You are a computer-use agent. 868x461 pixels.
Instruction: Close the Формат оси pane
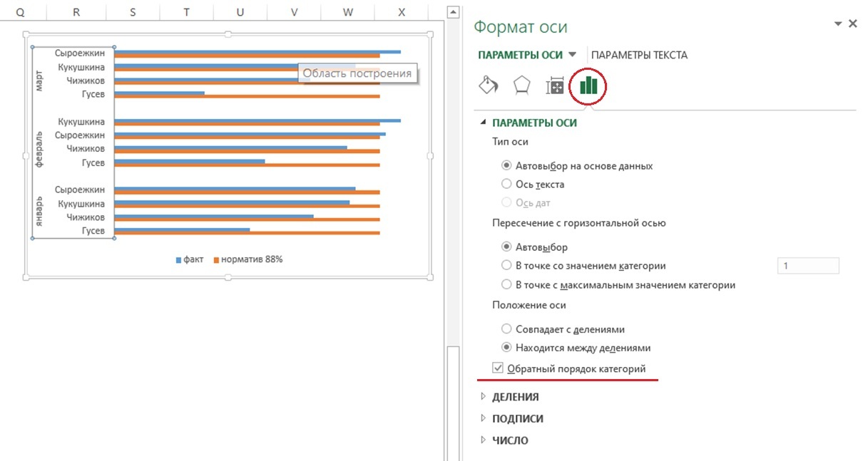(x=852, y=24)
